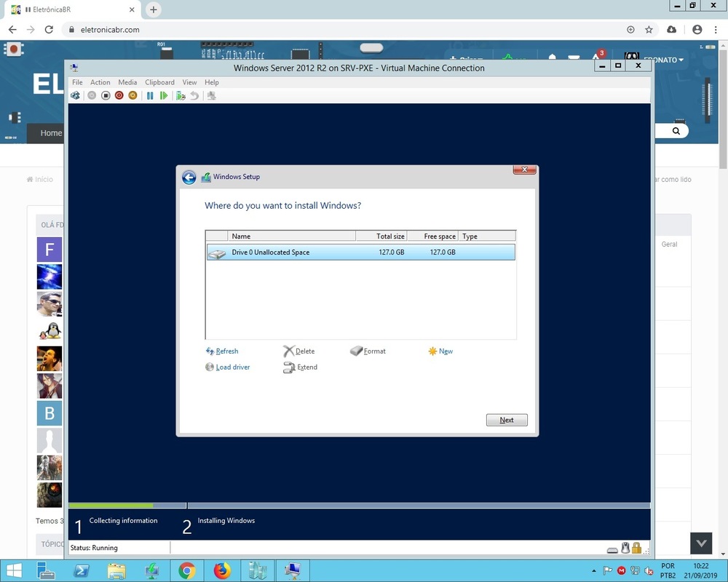This screenshot has width=728, height=582.
Task: Show hidden system tray icons
Action: [x=593, y=571]
